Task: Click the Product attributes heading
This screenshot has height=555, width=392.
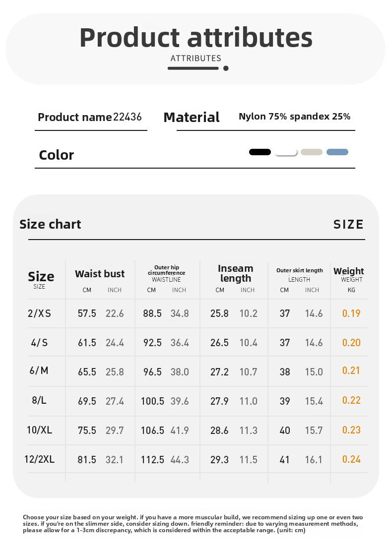Action: click(196, 38)
